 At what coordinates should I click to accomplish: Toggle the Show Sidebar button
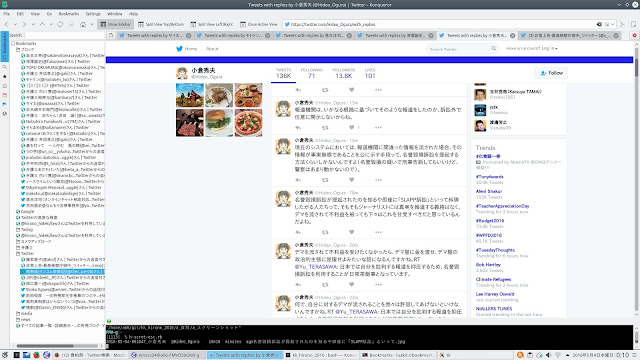pyautogui.click(x=116, y=24)
